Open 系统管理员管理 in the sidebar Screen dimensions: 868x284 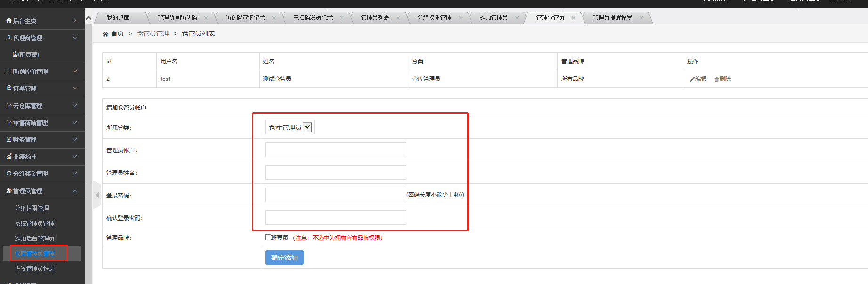(x=34, y=223)
